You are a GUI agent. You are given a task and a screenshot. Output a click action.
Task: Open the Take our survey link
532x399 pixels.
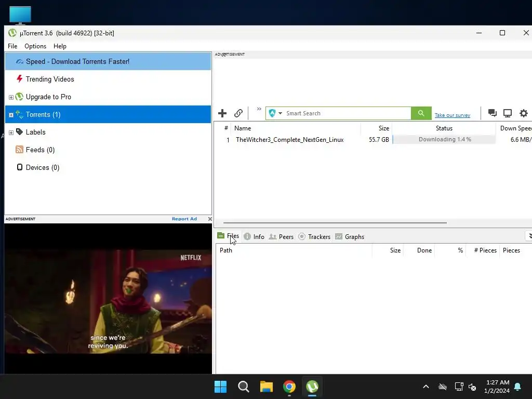(453, 115)
